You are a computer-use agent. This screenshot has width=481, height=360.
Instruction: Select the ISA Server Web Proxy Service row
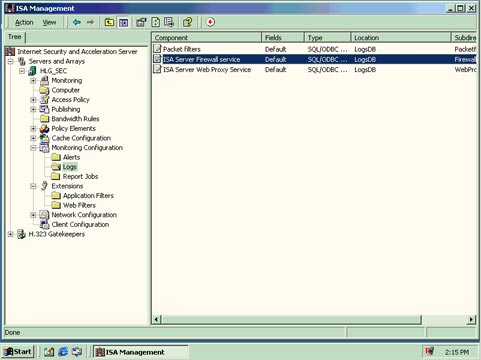click(x=314, y=69)
